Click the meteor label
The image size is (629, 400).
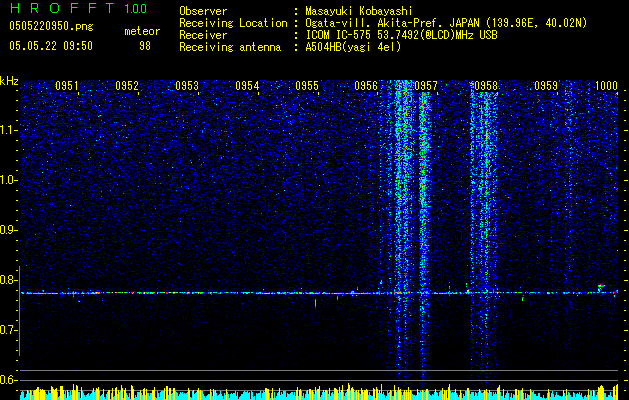click(x=142, y=31)
